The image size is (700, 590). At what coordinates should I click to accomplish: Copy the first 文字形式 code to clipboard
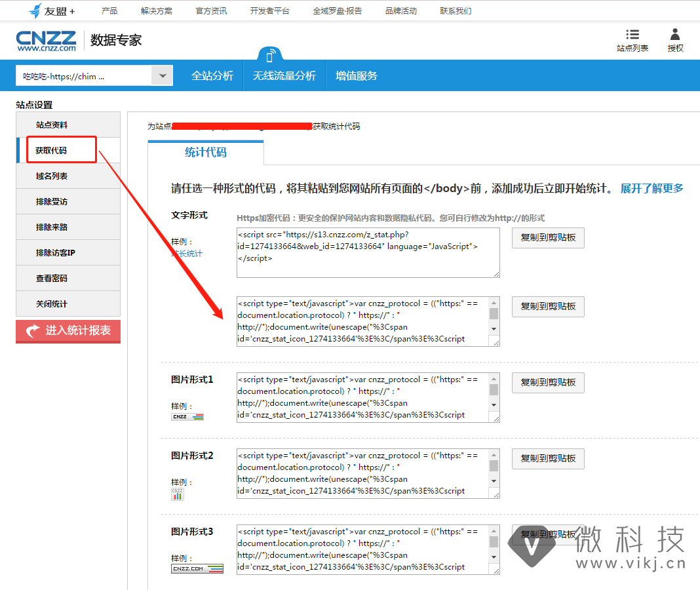547,238
